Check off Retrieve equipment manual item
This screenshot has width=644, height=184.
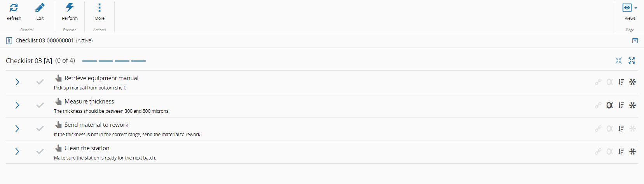[40, 82]
